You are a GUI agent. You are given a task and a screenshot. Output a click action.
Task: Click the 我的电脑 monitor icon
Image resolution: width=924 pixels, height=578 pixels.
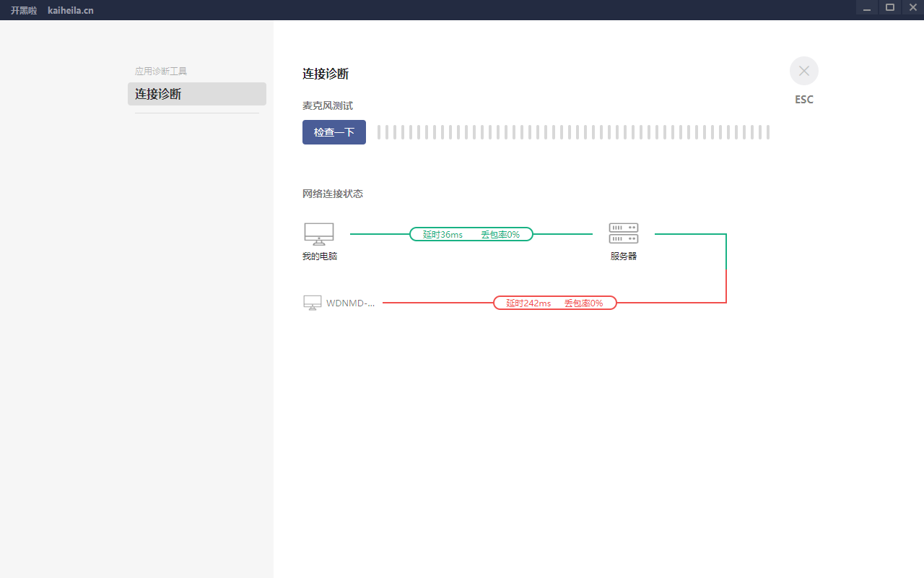pos(319,233)
